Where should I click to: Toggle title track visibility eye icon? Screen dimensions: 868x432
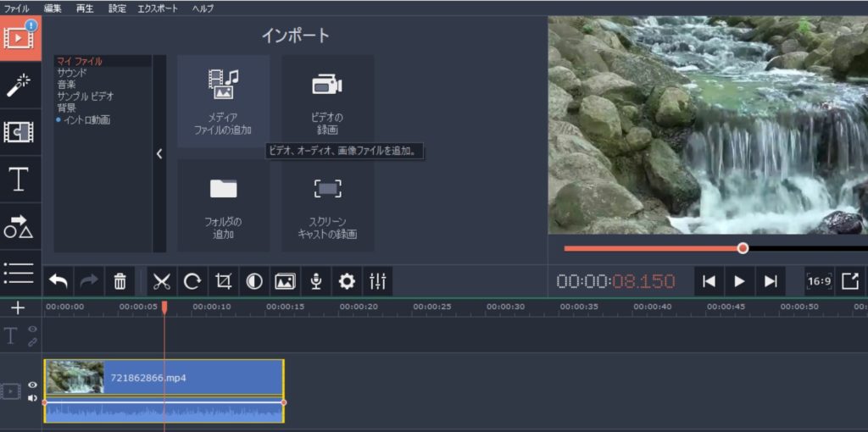click(x=32, y=330)
